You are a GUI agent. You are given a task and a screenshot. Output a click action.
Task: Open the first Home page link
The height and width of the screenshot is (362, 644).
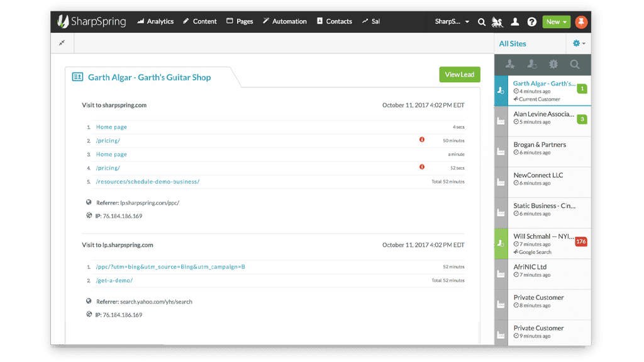pyautogui.click(x=111, y=127)
